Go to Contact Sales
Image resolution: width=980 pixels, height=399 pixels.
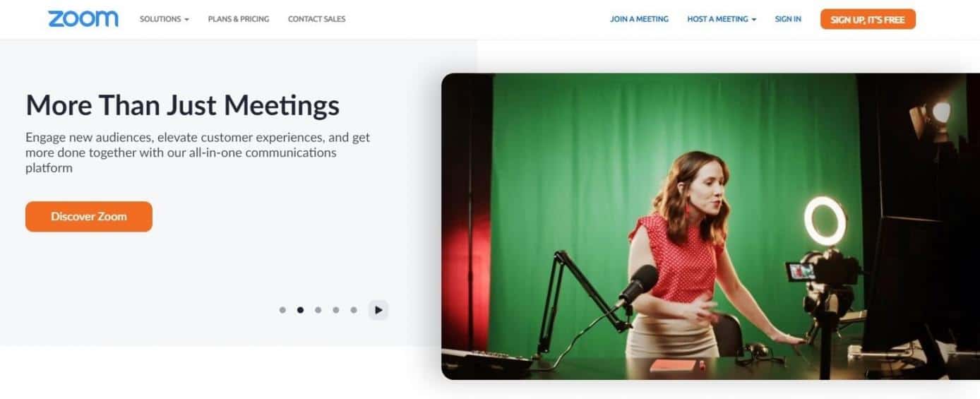[317, 19]
